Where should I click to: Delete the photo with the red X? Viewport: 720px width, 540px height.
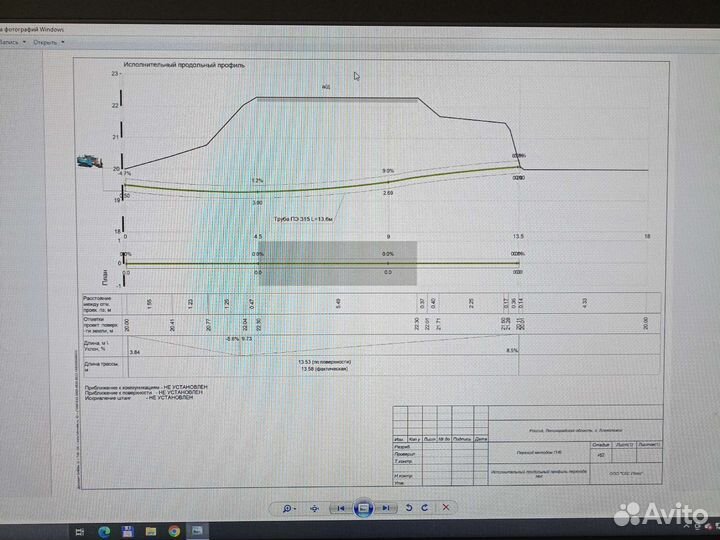(448, 508)
